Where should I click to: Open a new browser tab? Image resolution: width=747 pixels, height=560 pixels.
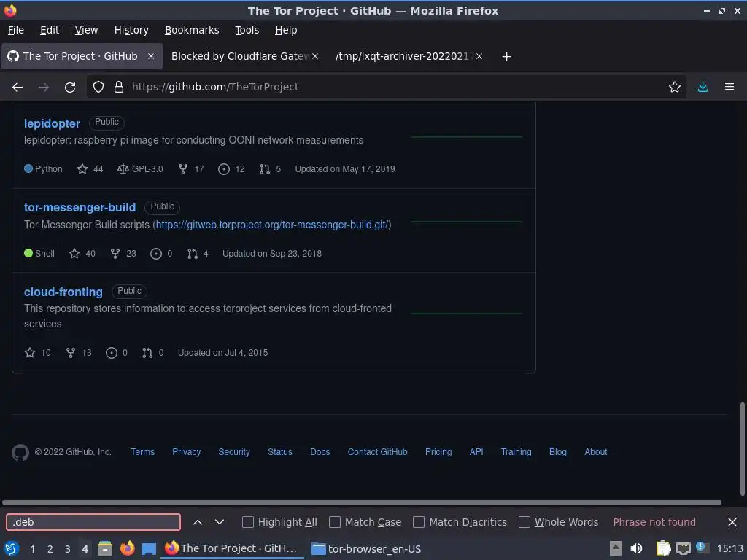pyautogui.click(x=506, y=57)
